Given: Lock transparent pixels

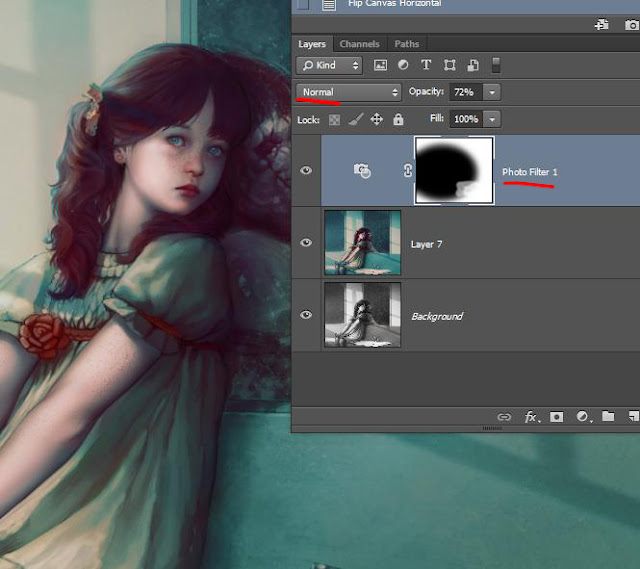Looking at the screenshot, I should pos(334,120).
